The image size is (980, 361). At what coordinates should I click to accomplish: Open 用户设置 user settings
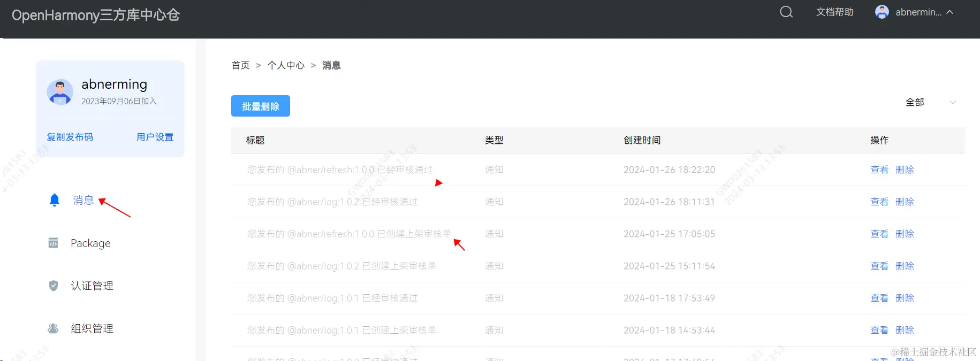pyautogui.click(x=155, y=137)
